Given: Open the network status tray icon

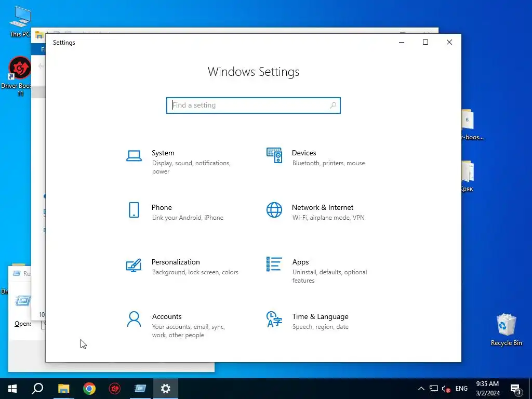Looking at the screenshot, I should point(434,389).
